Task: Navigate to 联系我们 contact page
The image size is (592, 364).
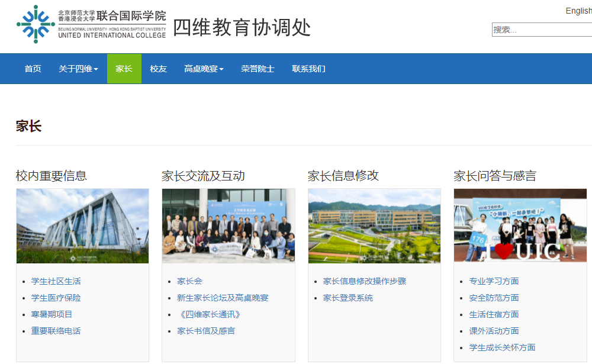Action: point(308,69)
